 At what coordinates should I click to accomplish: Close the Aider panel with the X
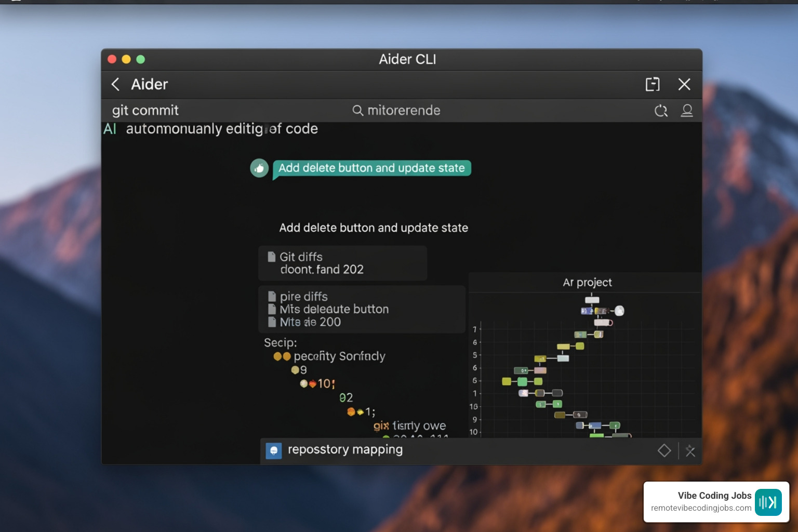click(x=684, y=84)
